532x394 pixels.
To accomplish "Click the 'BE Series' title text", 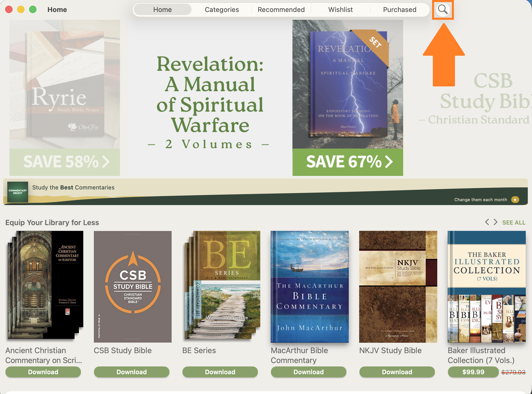I will pyautogui.click(x=199, y=351).
